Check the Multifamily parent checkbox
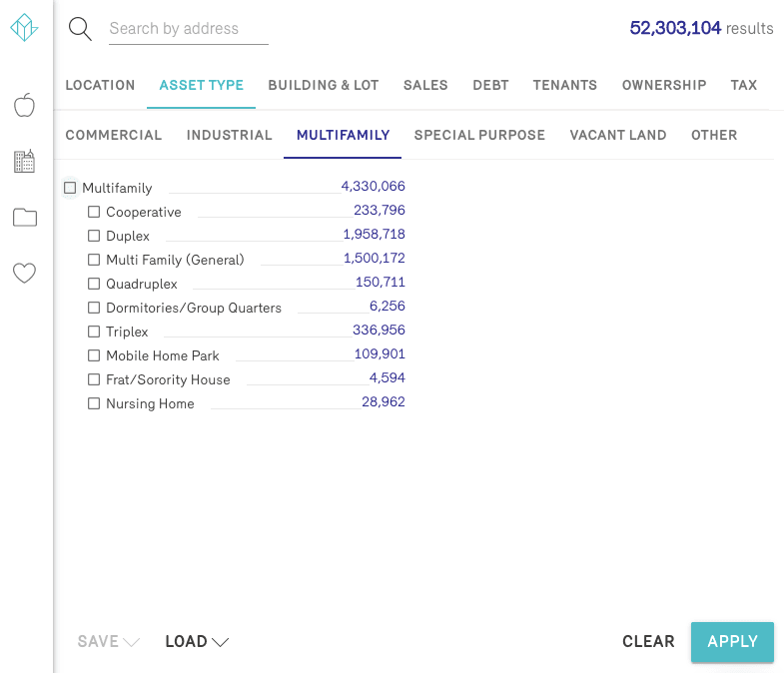The width and height of the screenshot is (784, 673). (x=70, y=188)
